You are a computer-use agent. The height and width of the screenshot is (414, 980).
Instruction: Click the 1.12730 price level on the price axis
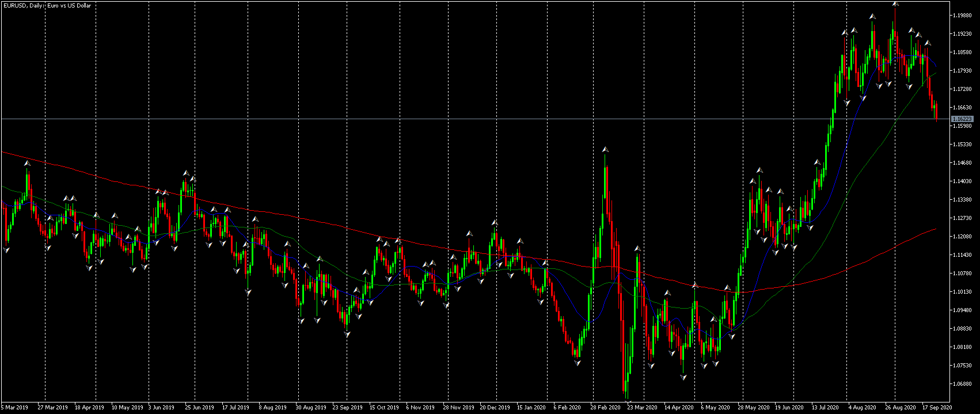[962, 218]
